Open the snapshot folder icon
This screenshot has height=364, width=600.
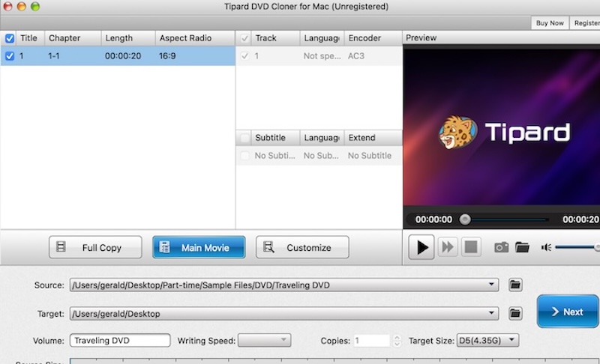[x=522, y=247]
